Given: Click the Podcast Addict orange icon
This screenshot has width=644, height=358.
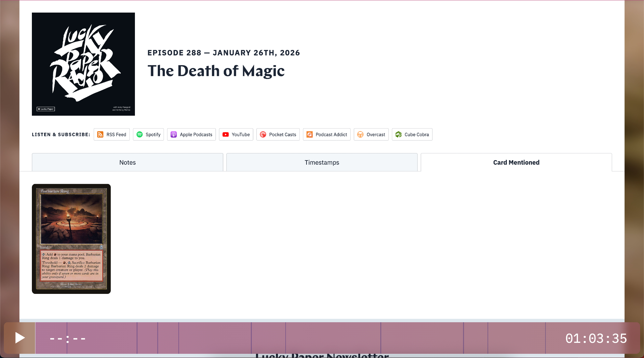Looking at the screenshot, I should pos(309,134).
